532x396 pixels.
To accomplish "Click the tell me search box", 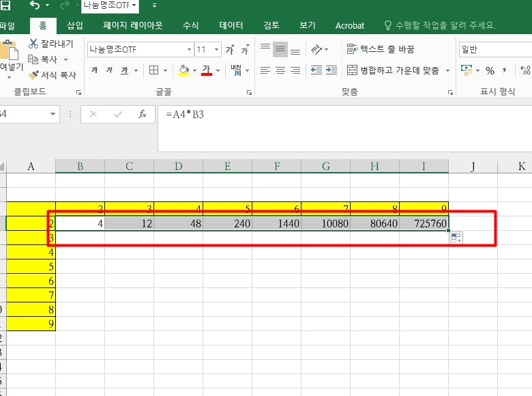I will (440, 25).
